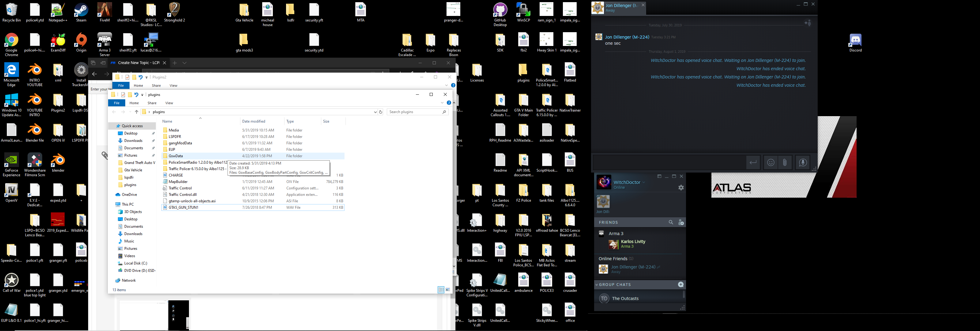Screen dimensions: 980x331
Task: Invite a friend to the Jon Dillenger chat
Action: (x=808, y=23)
